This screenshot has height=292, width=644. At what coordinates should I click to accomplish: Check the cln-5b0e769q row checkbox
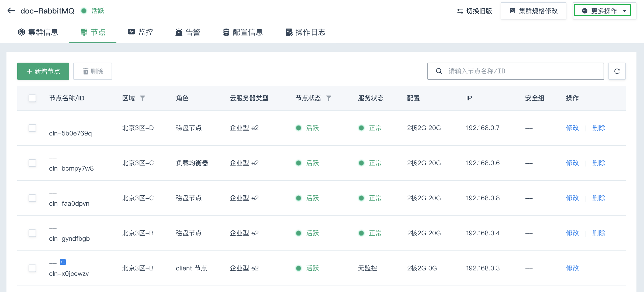pyautogui.click(x=32, y=128)
